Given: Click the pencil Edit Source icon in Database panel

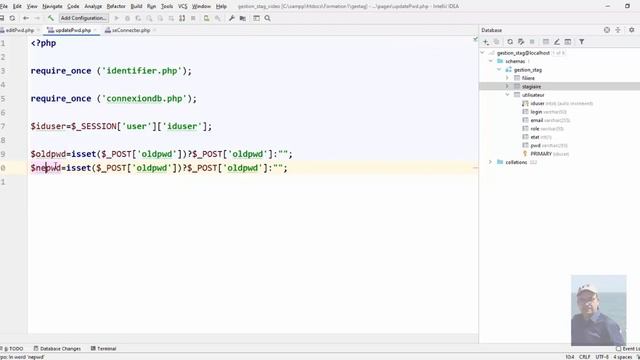Looking at the screenshot, I should click(557, 42).
